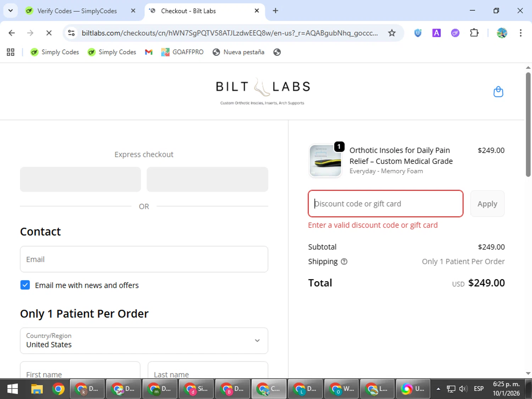The width and height of the screenshot is (532, 399).
Task: Switch to the Verify Codes — SimplyCodes tab
Action: tap(77, 11)
